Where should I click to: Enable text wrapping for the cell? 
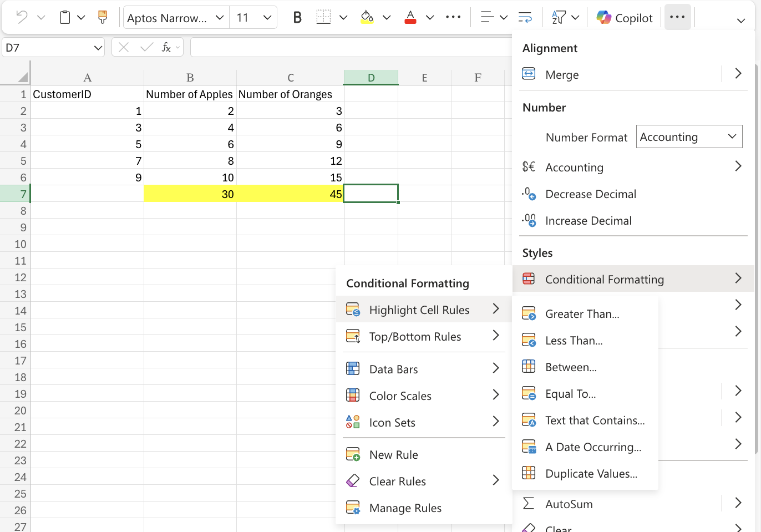[525, 17]
